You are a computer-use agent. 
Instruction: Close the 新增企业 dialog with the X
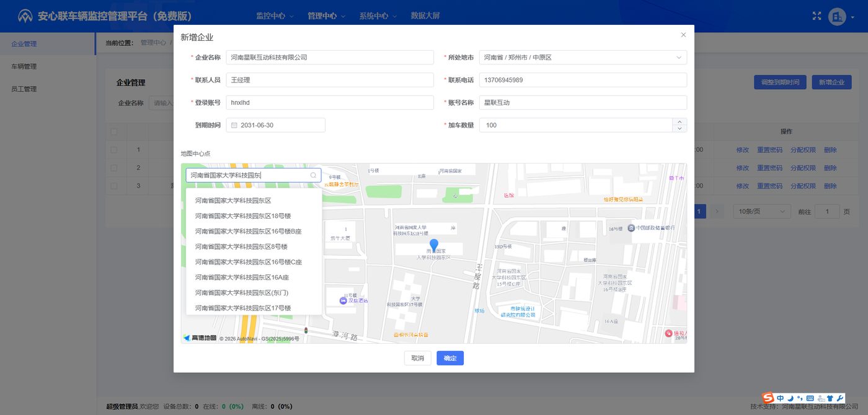(x=683, y=35)
